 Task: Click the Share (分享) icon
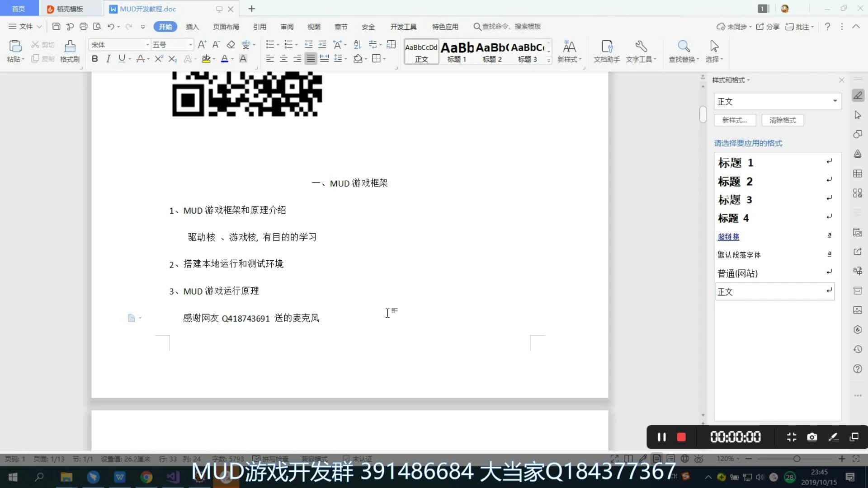pos(768,27)
